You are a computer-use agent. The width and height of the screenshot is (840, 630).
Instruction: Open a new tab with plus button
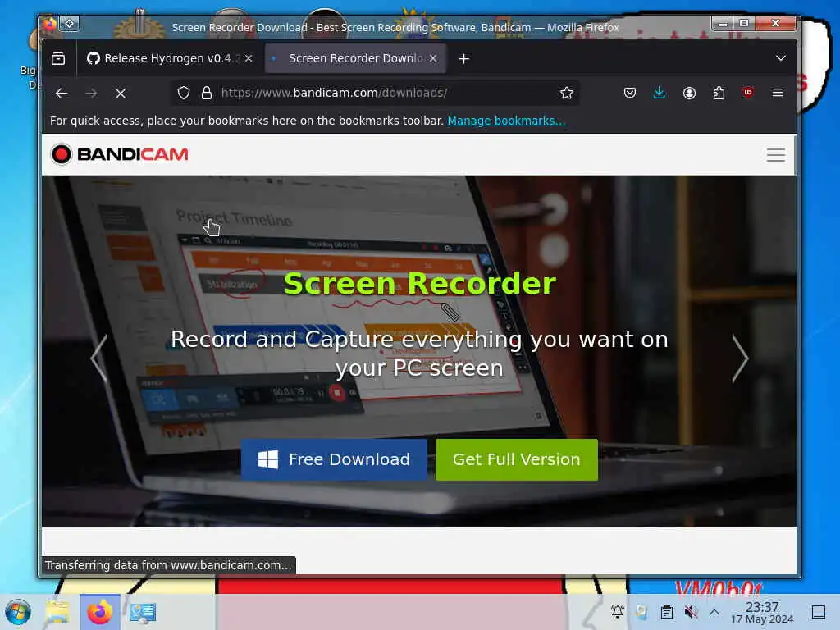coord(464,58)
